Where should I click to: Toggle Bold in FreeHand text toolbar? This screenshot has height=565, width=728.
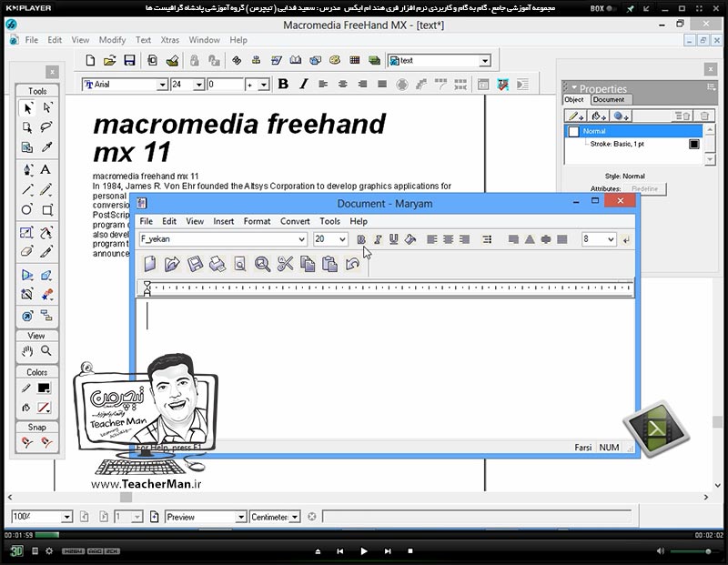click(x=283, y=84)
